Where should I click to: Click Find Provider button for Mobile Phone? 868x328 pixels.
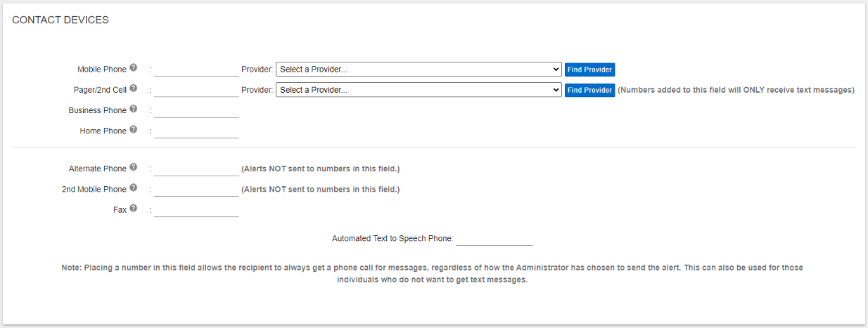point(589,70)
